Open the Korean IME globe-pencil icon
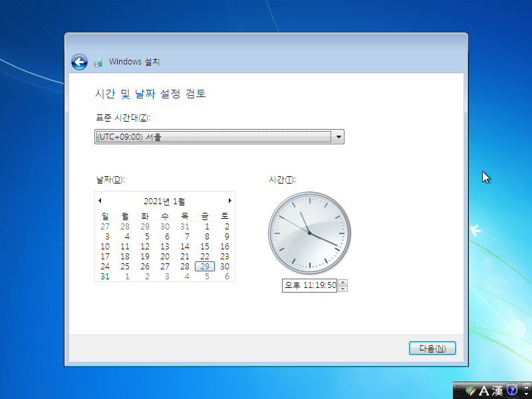 470,390
